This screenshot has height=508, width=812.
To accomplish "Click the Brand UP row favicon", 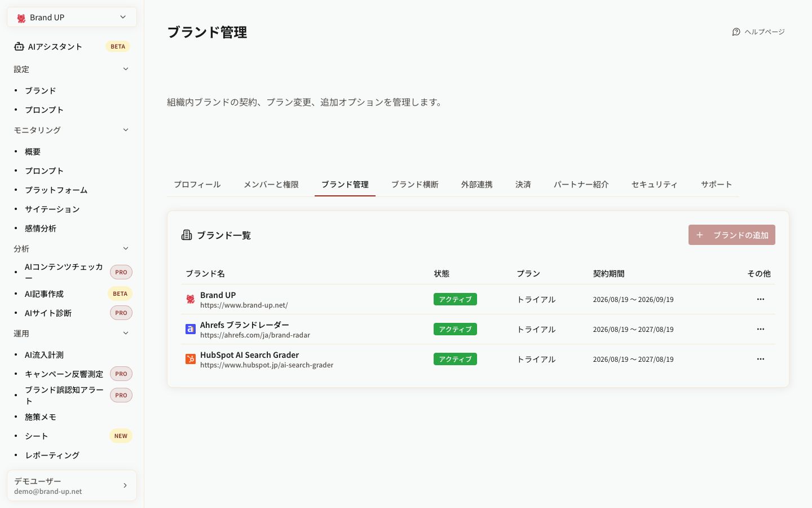I will coord(191,299).
